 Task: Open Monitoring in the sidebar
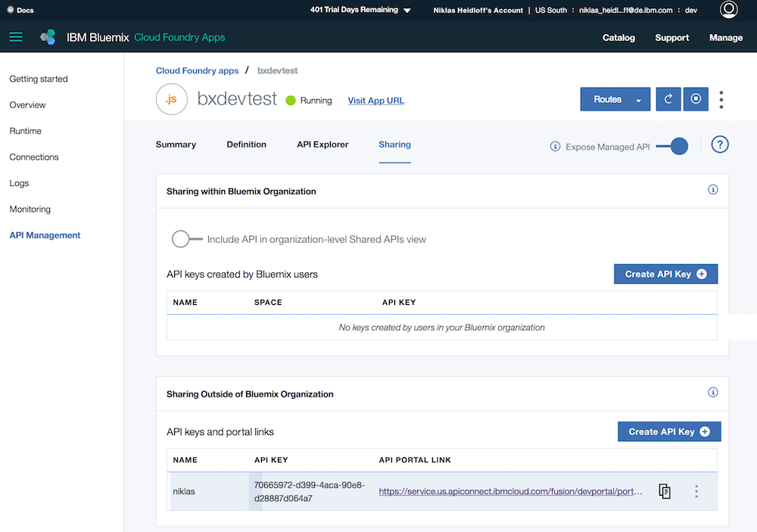30,209
